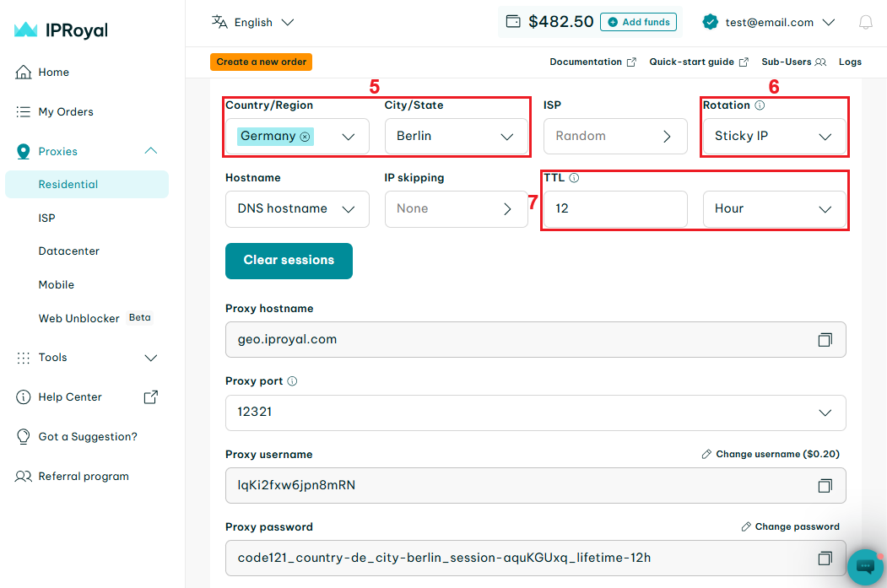The image size is (887, 588).
Task: Show Proxy port info icon
Action: coord(292,381)
